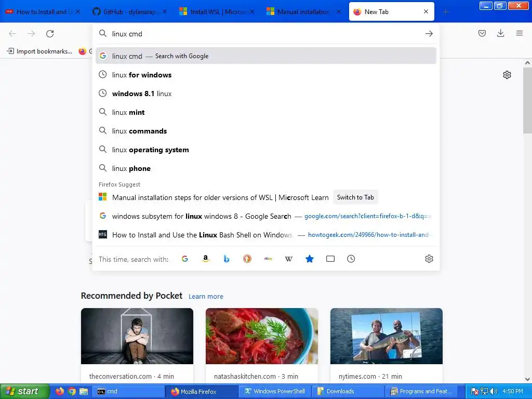Open new tab personalize gear icon
532x399 pixels.
coord(507,75)
